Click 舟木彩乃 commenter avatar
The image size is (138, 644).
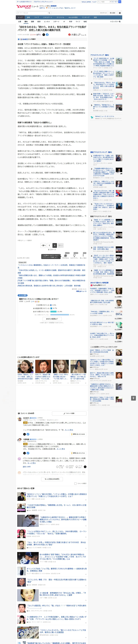coord(20,419)
